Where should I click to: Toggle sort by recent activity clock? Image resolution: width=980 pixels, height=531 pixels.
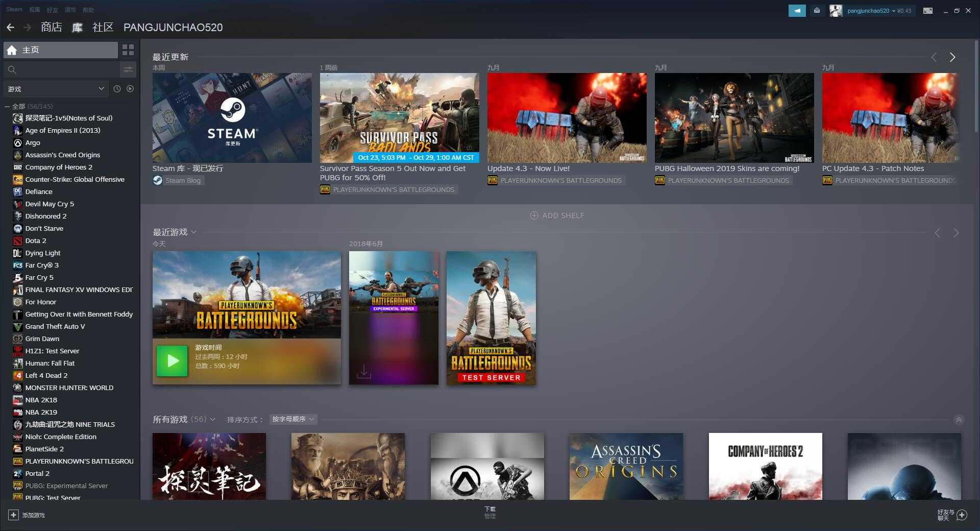[117, 89]
